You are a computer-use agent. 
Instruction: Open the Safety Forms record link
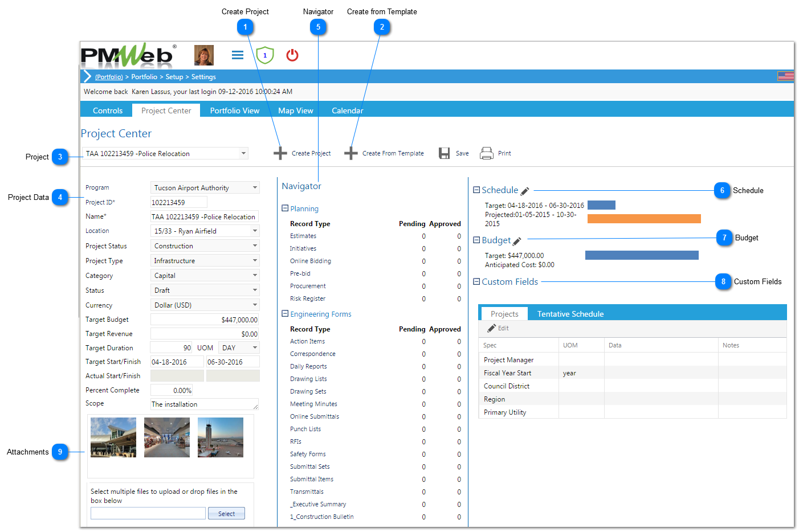(308, 454)
